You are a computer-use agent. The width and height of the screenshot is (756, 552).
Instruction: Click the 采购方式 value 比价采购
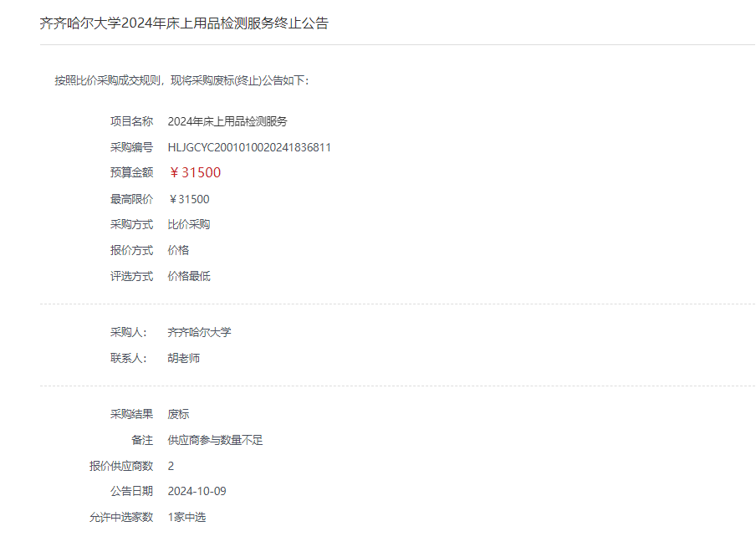189,224
